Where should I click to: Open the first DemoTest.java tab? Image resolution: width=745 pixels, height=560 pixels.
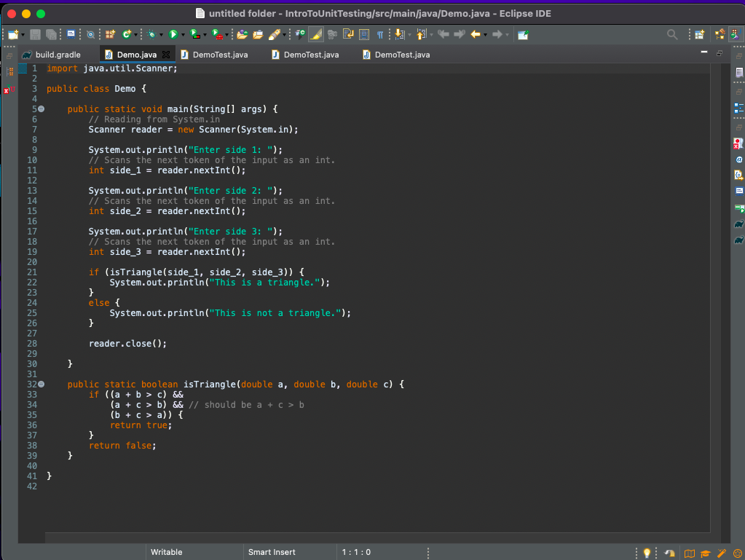tap(220, 55)
